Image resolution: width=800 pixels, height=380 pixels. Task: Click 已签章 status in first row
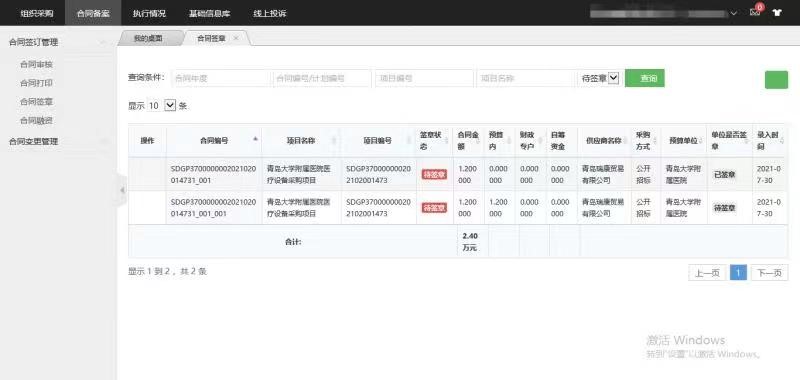[x=724, y=174]
